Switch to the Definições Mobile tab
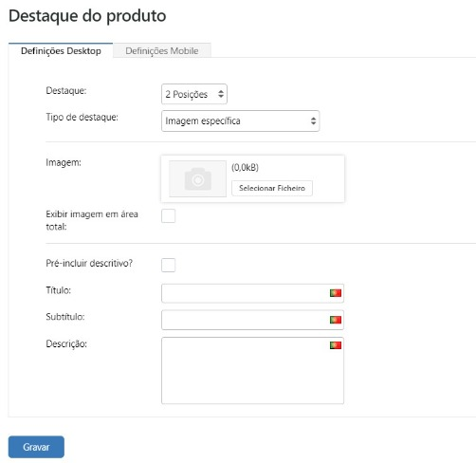 (x=162, y=50)
